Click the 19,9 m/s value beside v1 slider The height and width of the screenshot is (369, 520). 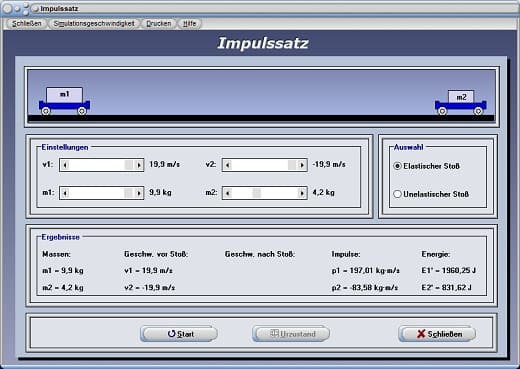click(x=165, y=164)
